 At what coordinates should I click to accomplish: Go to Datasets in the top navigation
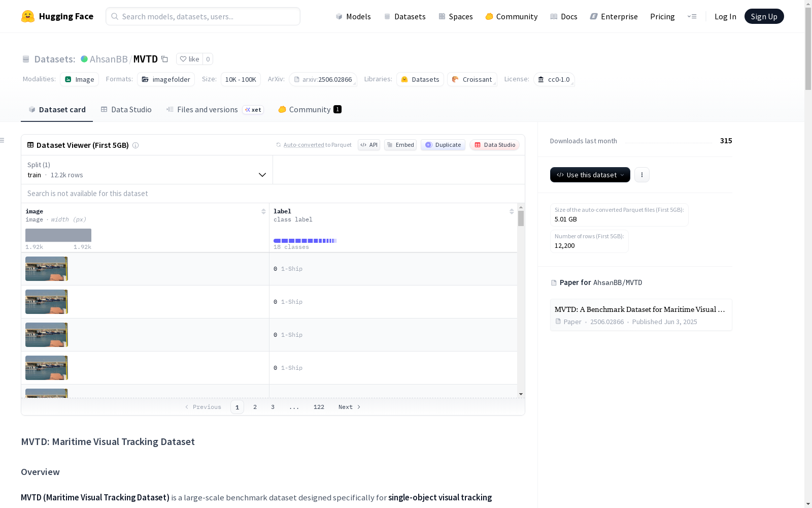point(404,16)
